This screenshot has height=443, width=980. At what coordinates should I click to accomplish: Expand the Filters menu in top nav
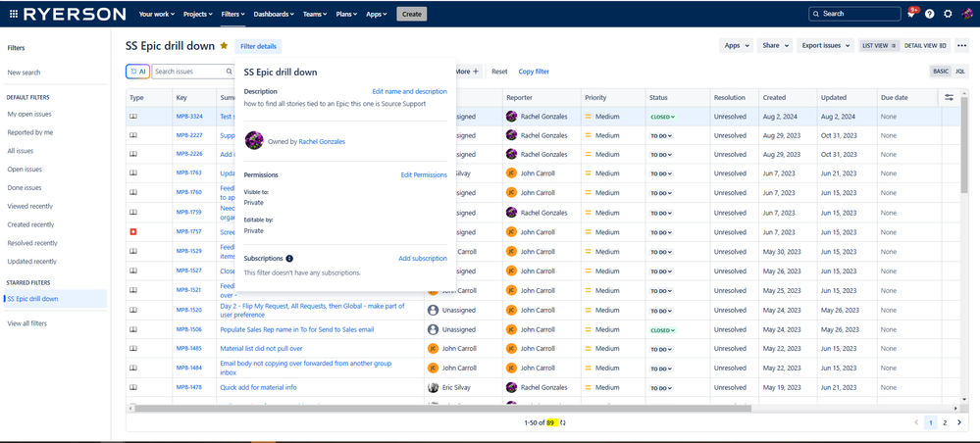[232, 14]
